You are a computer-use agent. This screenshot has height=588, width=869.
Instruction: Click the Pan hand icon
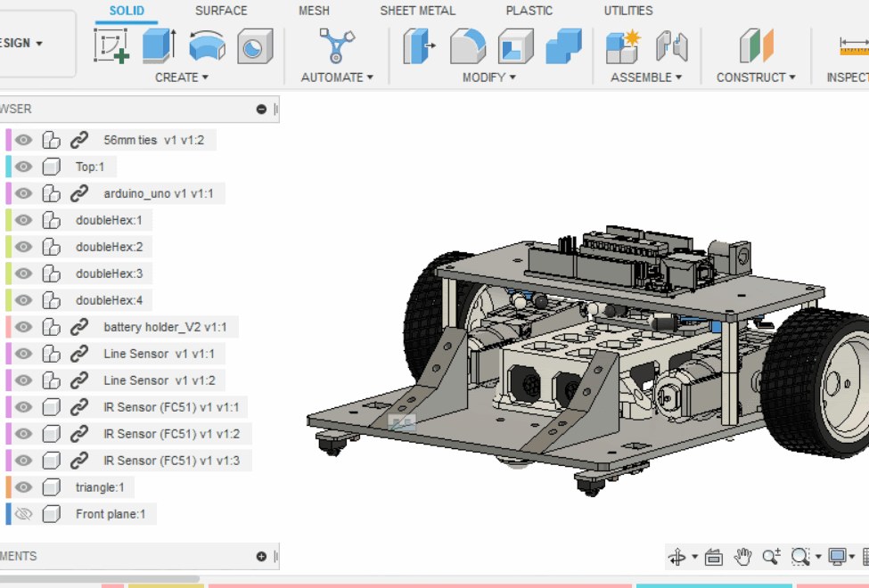742,557
